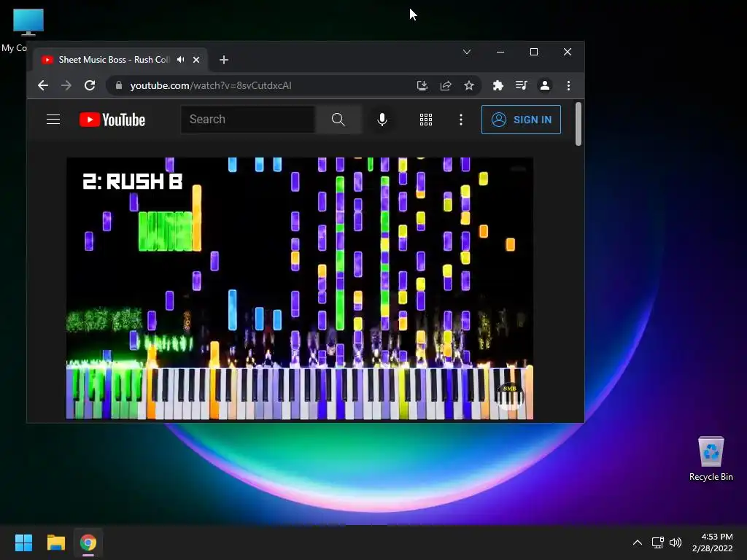Open File Explorer from the taskbar
The image size is (747, 560).
[x=55, y=542]
